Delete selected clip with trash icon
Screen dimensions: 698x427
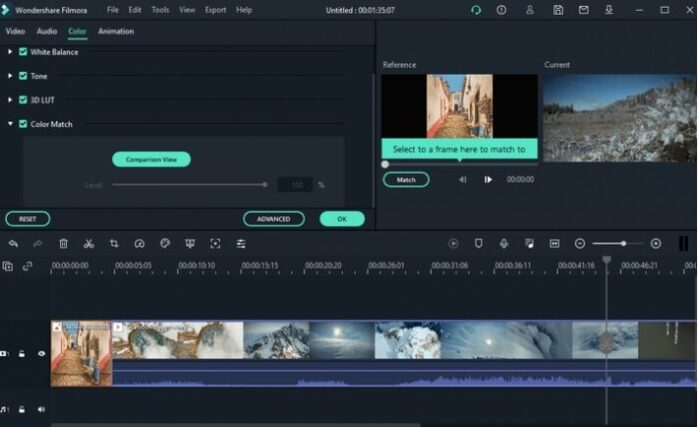pos(63,243)
